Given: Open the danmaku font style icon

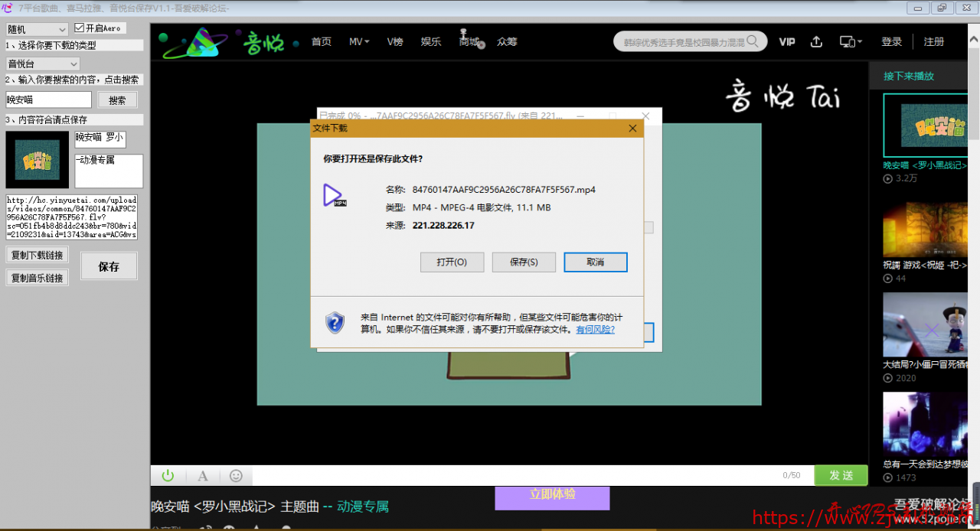Looking at the screenshot, I should point(203,476).
